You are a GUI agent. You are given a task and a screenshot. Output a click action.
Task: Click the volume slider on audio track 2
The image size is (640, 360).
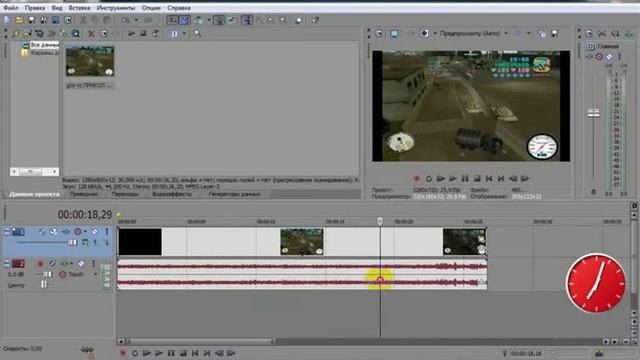(x=48, y=274)
